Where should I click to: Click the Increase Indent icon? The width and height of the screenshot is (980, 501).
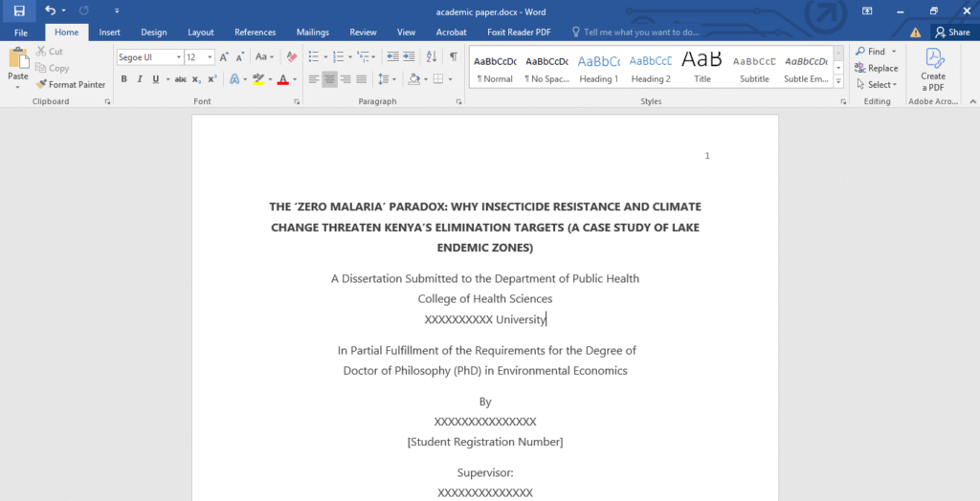(x=409, y=57)
